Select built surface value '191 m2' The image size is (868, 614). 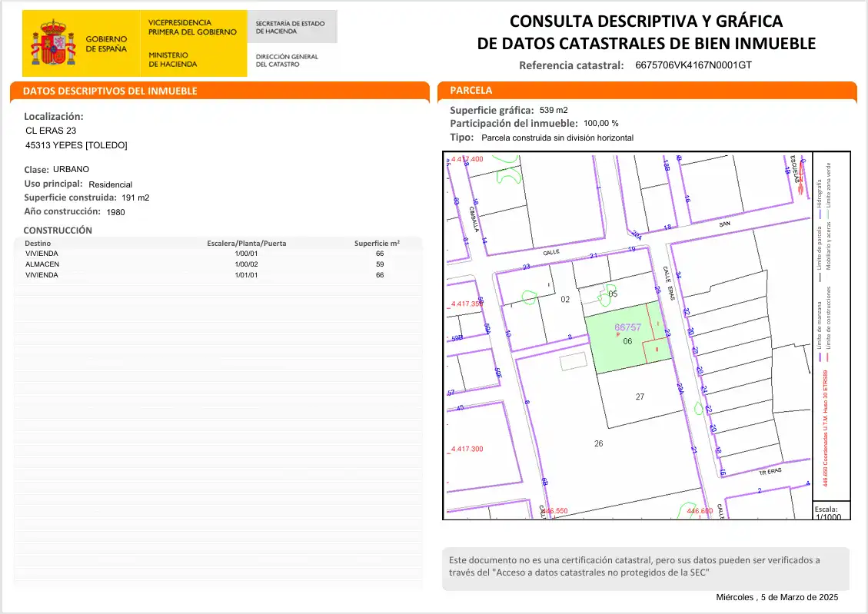point(135,197)
